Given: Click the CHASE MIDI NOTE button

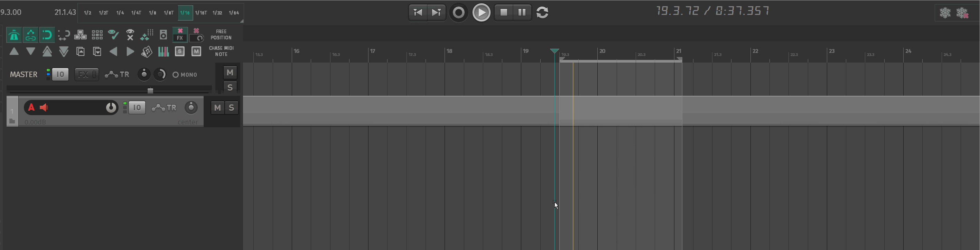Looking at the screenshot, I should [221, 52].
